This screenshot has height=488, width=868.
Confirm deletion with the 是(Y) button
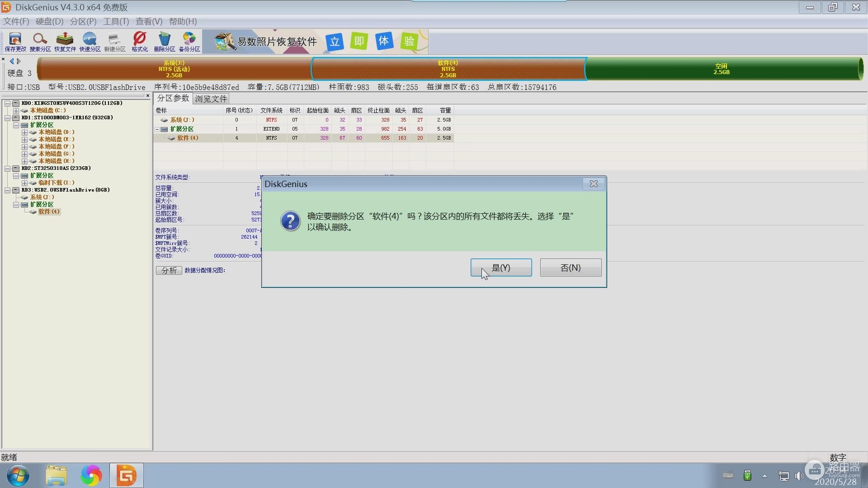click(501, 267)
